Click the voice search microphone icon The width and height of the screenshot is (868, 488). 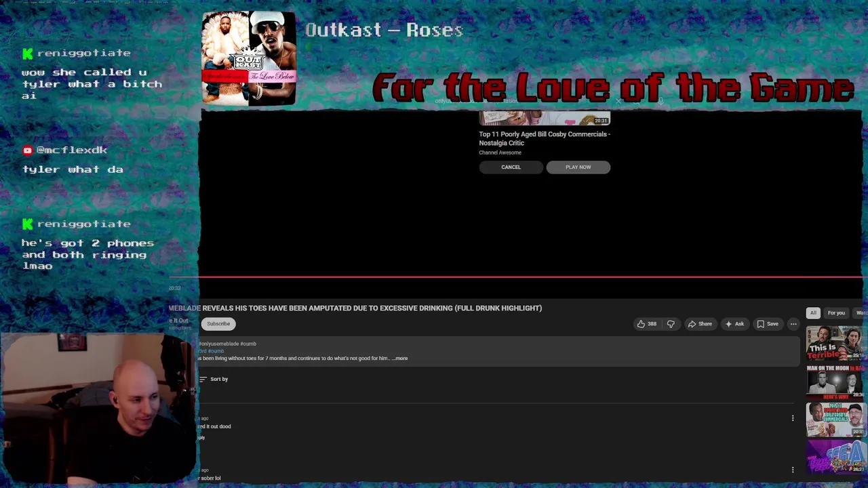(660, 101)
